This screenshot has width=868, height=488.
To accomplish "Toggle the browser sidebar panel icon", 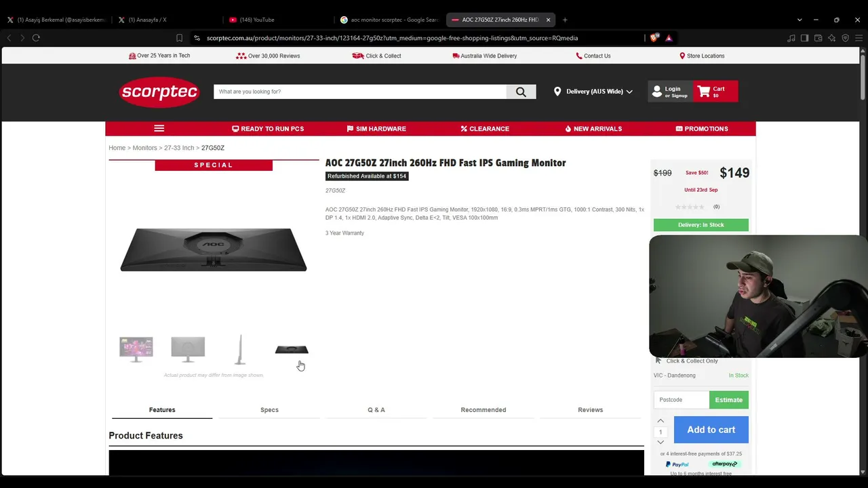I will [x=804, y=38].
